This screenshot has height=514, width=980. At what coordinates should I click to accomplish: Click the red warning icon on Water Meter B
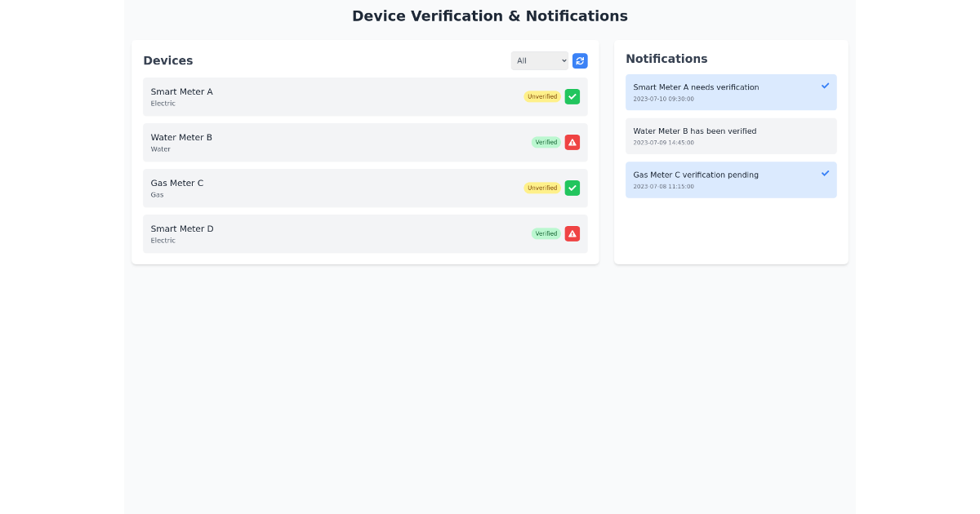tap(572, 142)
